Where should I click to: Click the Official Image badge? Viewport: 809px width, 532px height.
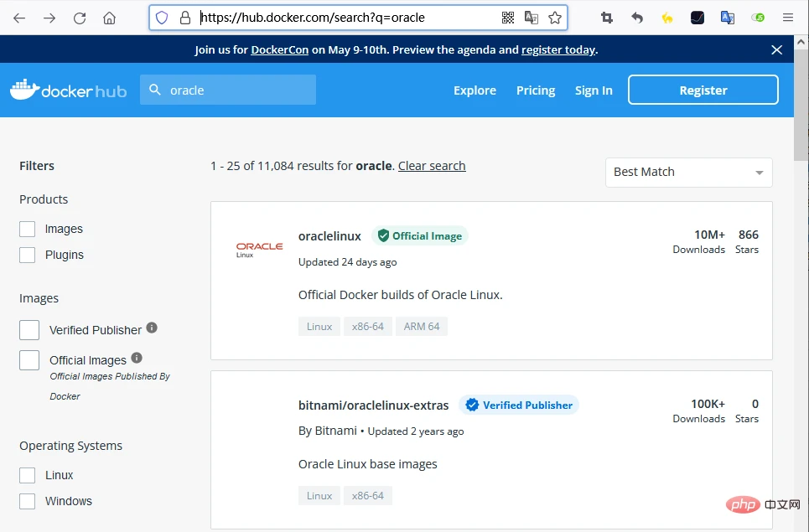(420, 235)
